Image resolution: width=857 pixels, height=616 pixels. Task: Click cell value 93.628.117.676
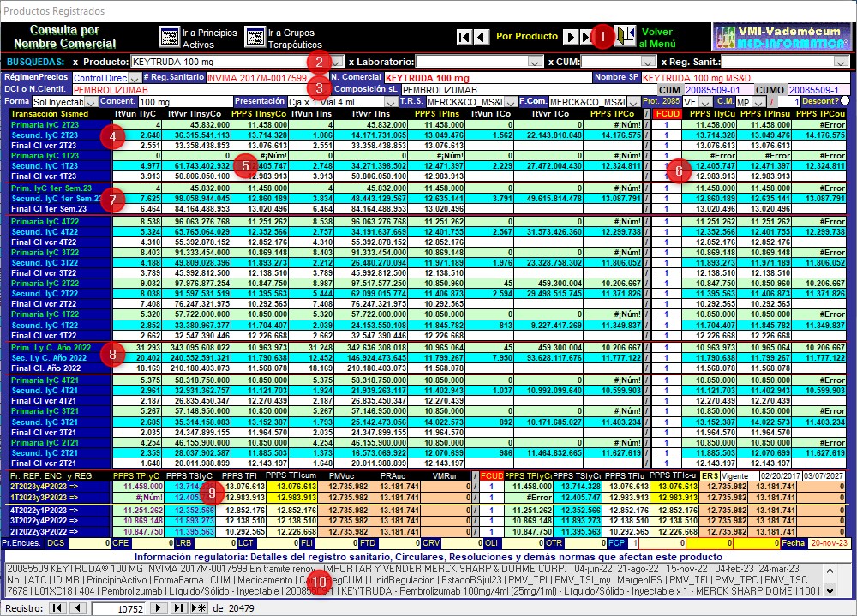(x=548, y=358)
